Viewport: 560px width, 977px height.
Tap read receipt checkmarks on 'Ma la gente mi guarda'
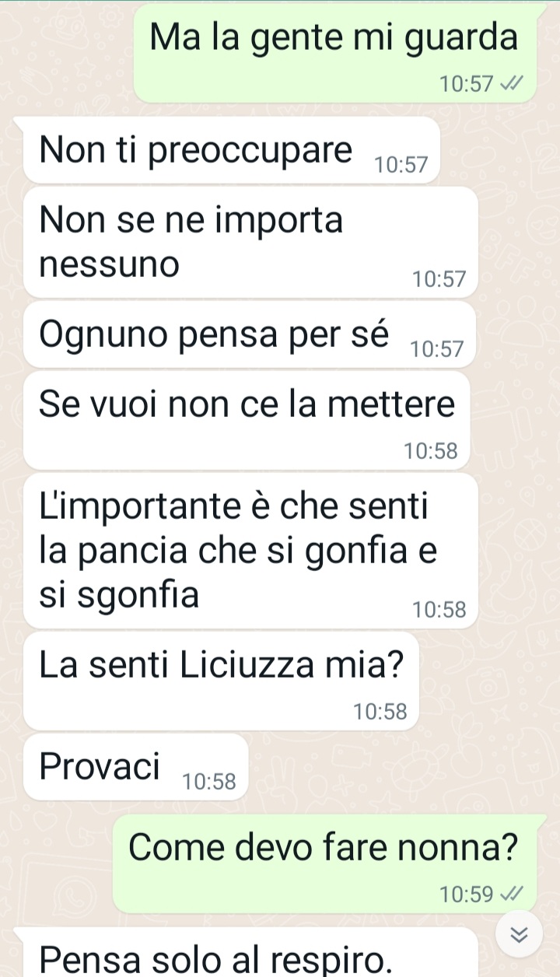pyautogui.click(x=511, y=83)
